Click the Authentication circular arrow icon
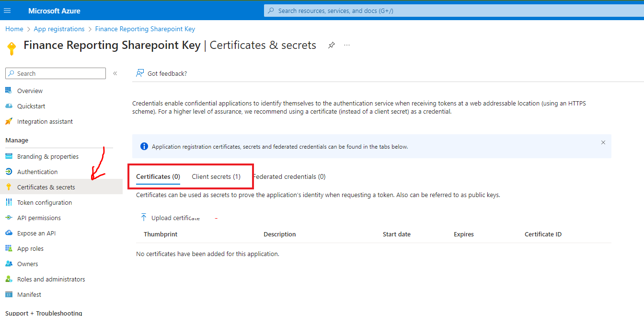The image size is (644, 316). tap(9, 172)
